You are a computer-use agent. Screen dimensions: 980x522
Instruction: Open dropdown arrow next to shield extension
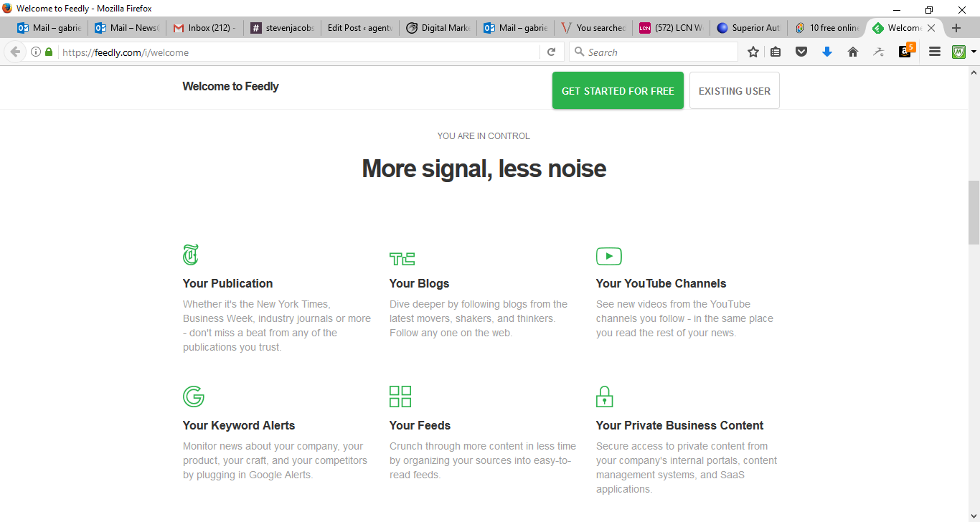tap(974, 52)
